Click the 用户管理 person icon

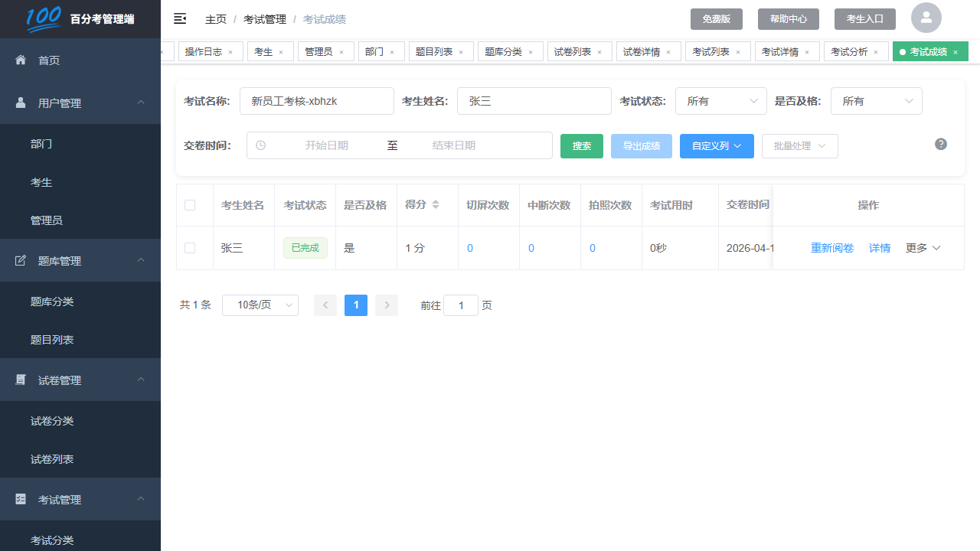21,103
